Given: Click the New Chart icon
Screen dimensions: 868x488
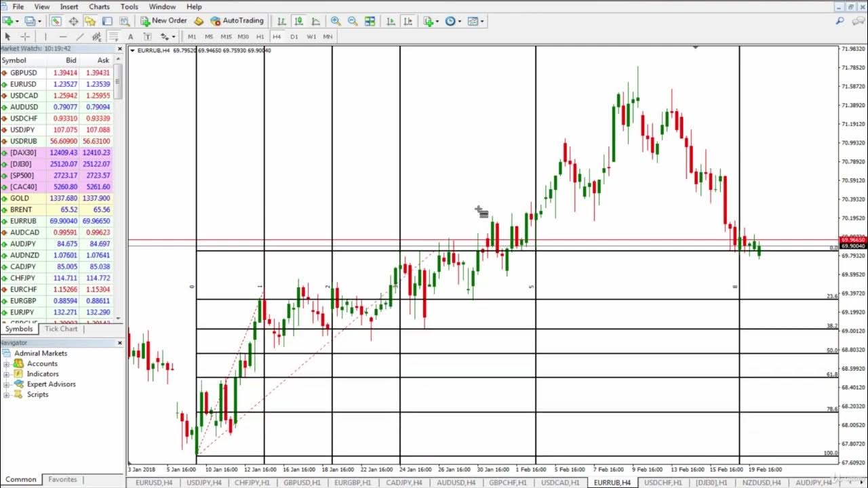Looking at the screenshot, I should pos(7,21).
